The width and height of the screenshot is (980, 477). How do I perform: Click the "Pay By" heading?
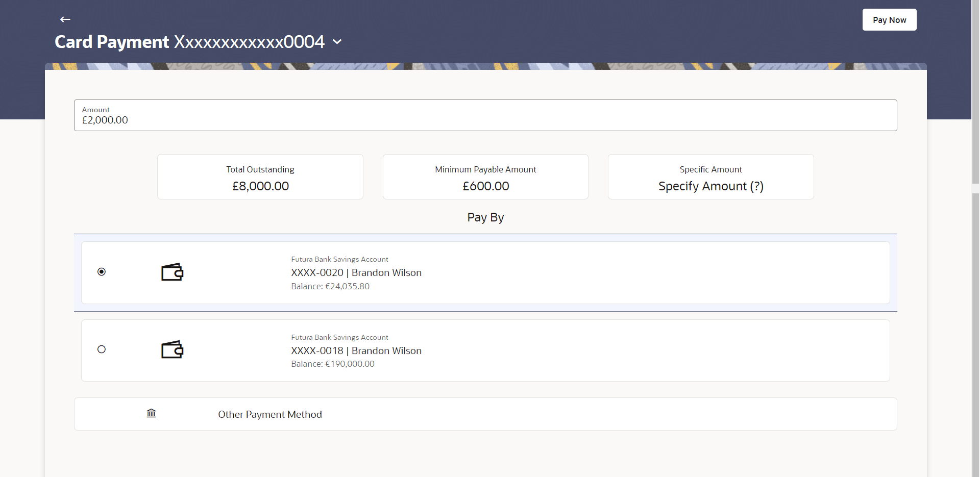point(485,218)
